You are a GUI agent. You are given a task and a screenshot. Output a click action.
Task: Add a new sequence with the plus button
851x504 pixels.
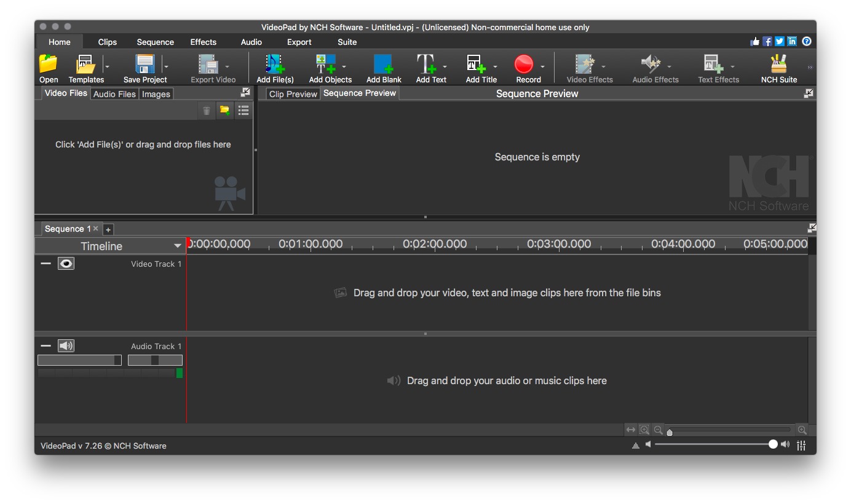click(108, 229)
